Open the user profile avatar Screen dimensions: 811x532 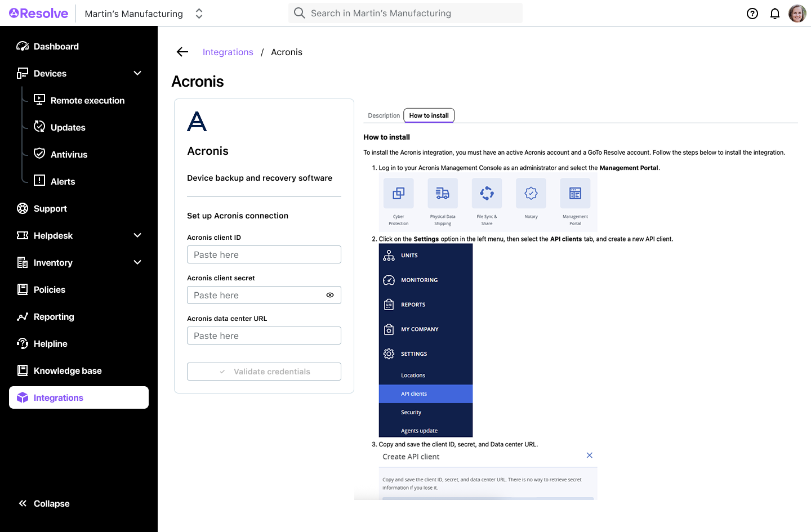(x=797, y=13)
